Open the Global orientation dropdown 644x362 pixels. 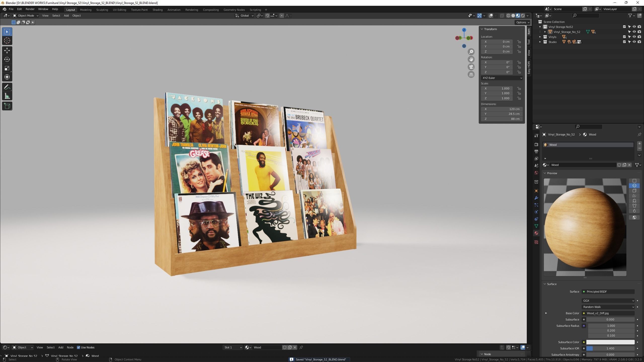(245, 16)
